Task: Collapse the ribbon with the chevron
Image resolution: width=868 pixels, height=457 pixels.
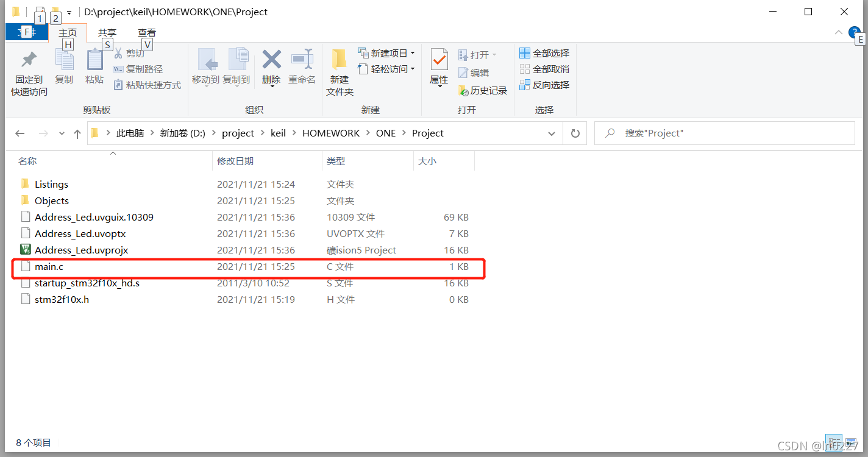Action: 839,32
